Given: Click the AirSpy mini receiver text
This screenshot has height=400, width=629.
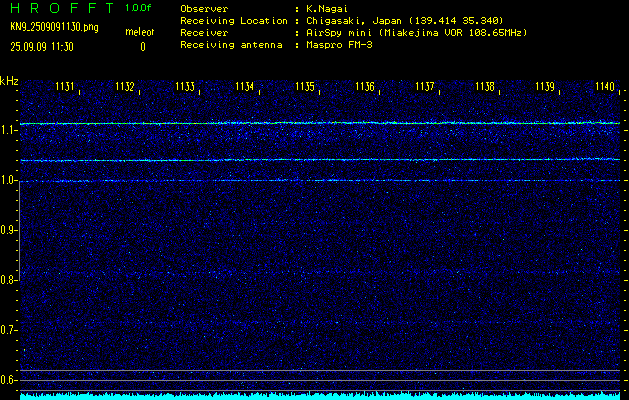Looking at the screenshot, I should pyautogui.click(x=417, y=33).
